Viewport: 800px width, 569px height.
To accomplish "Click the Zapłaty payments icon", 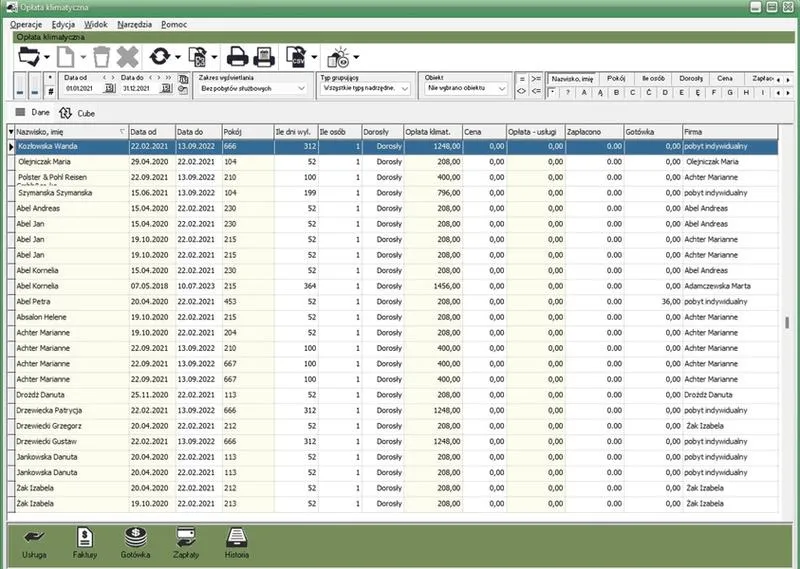I will 186,543.
